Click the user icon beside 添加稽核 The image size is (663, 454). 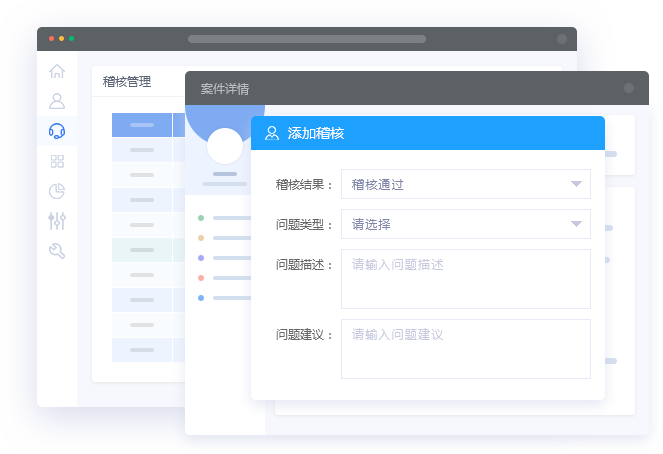[x=272, y=133]
